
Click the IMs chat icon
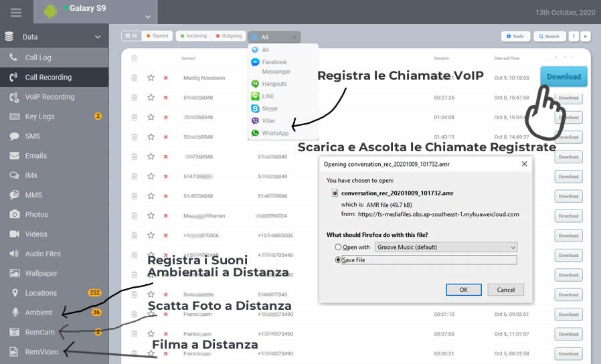(14, 175)
